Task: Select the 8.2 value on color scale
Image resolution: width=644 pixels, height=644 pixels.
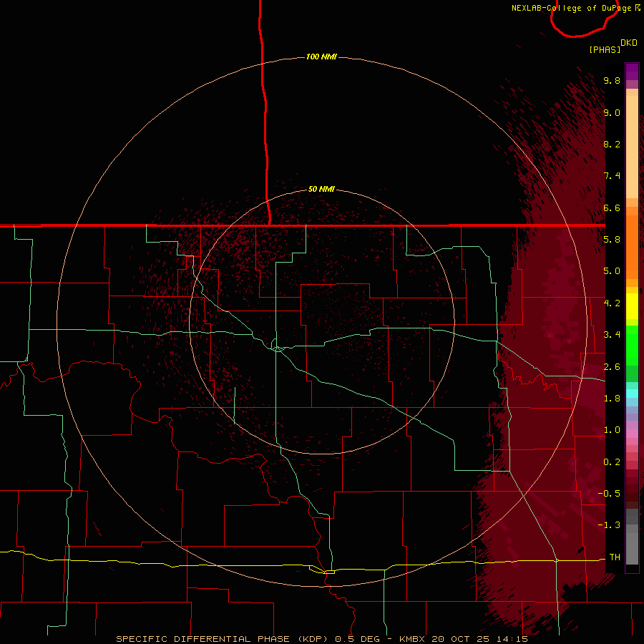Action: pos(612,144)
